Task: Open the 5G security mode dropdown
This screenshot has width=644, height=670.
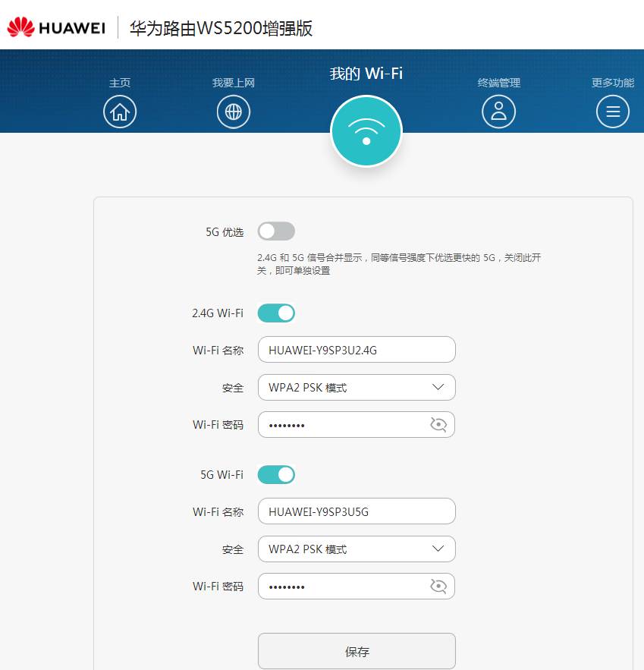Action: 357,549
